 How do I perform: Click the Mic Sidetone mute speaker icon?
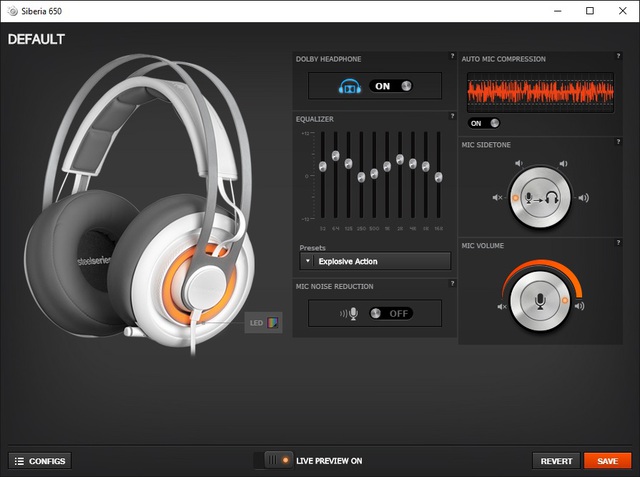(497, 197)
